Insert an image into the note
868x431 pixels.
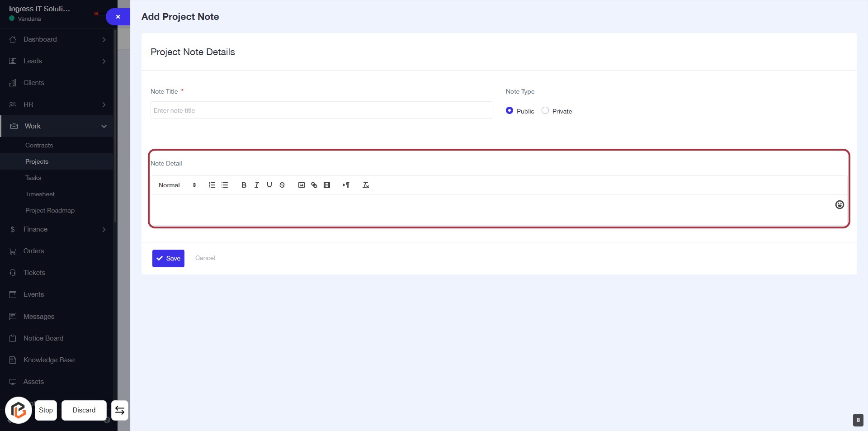click(302, 185)
